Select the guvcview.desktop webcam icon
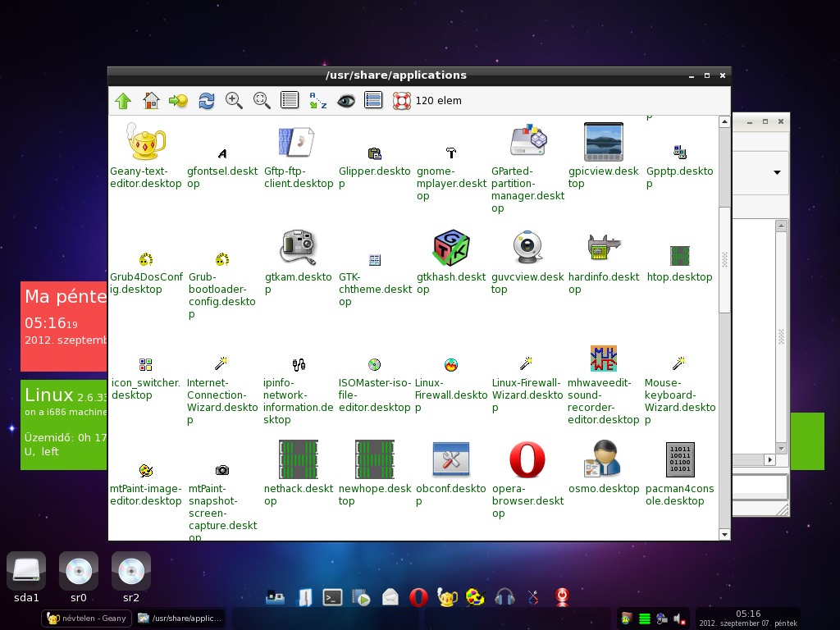 [x=527, y=248]
